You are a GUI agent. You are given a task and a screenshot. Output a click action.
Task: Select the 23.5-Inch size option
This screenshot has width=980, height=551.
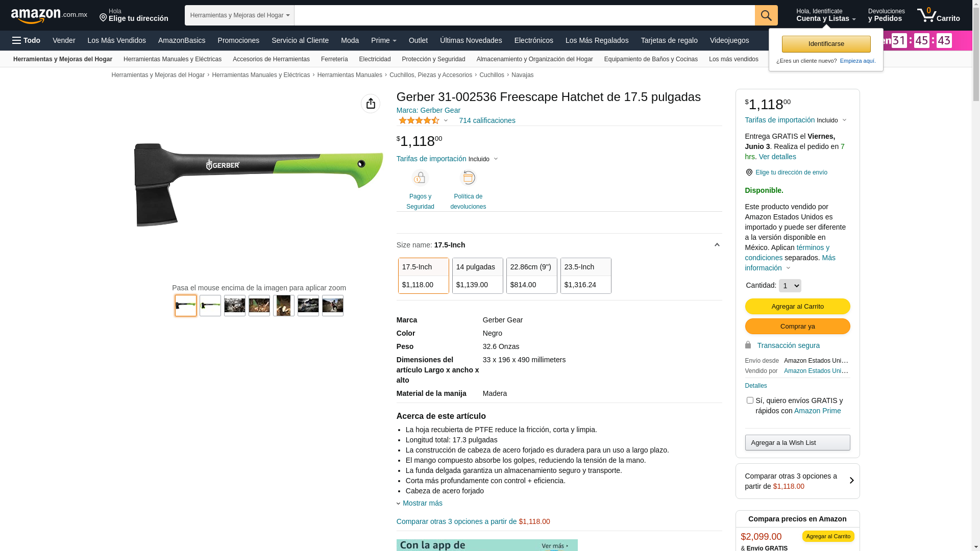pos(585,275)
